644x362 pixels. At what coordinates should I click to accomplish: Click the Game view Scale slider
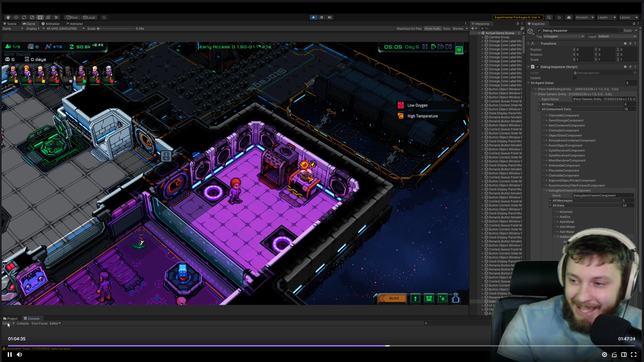click(x=116, y=28)
